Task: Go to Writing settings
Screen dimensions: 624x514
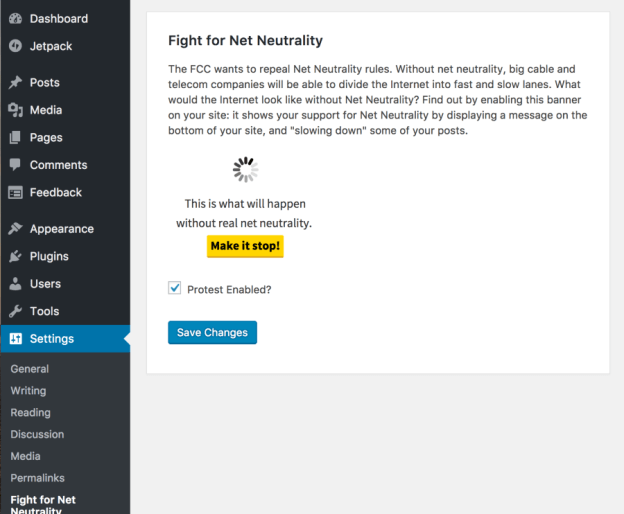Action: click(28, 391)
